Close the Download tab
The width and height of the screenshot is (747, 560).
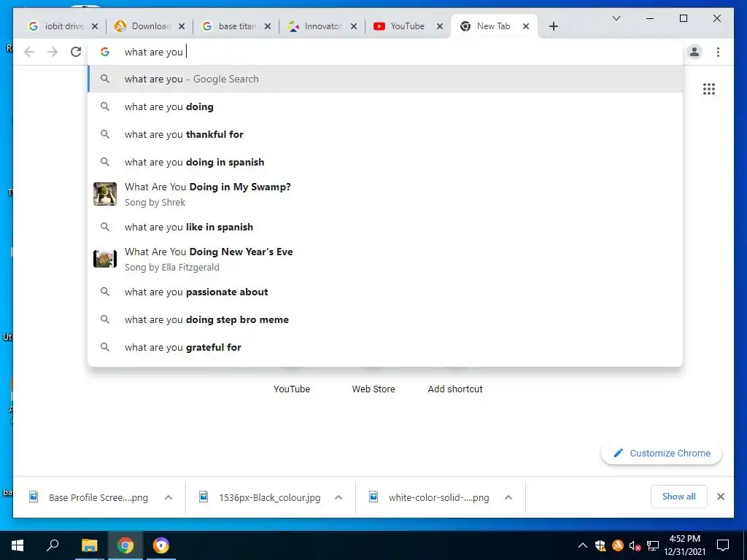(182, 26)
